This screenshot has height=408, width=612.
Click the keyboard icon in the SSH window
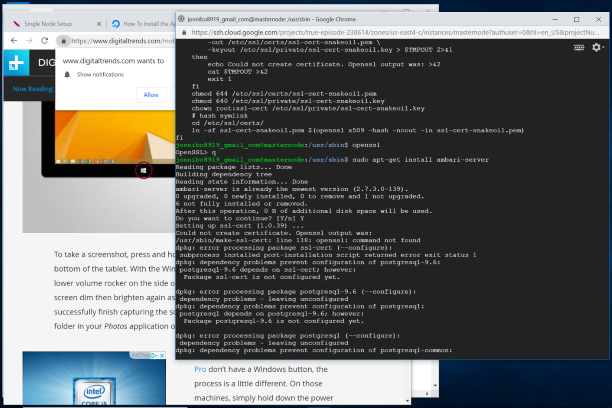click(x=579, y=48)
